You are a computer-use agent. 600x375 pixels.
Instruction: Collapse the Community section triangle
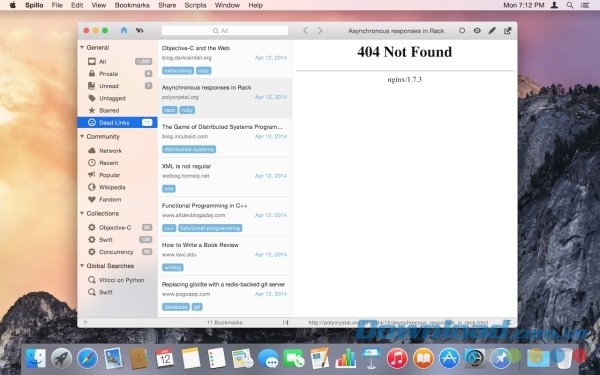point(82,136)
